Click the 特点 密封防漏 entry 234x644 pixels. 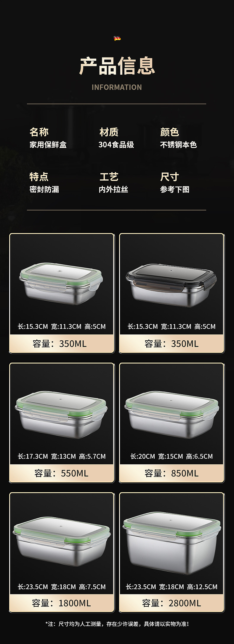pyautogui.click(x=44, y=183)
